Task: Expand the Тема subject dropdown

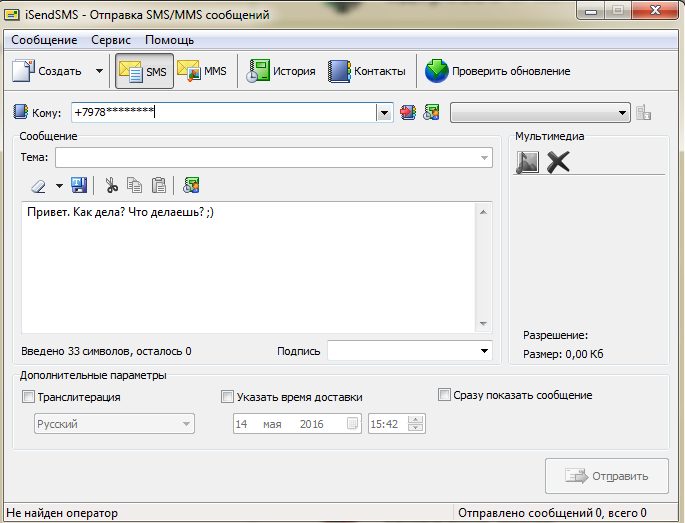Action: tap(484, 158)
